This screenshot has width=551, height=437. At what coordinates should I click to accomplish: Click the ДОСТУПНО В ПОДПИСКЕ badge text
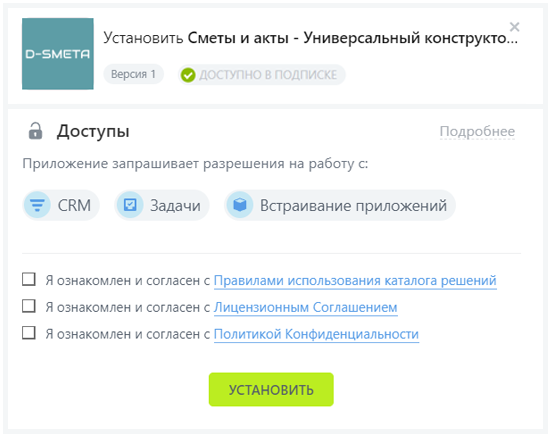268,75
